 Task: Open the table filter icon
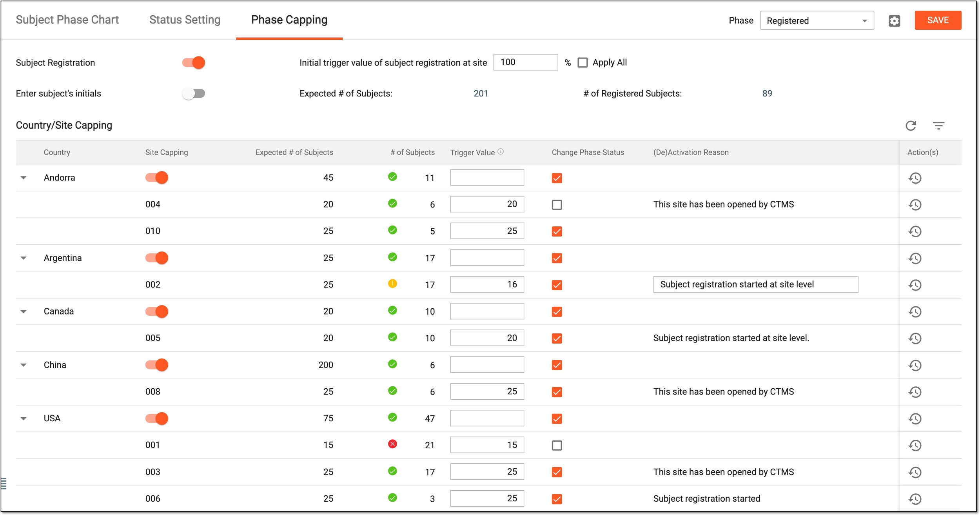pos(938,126)
